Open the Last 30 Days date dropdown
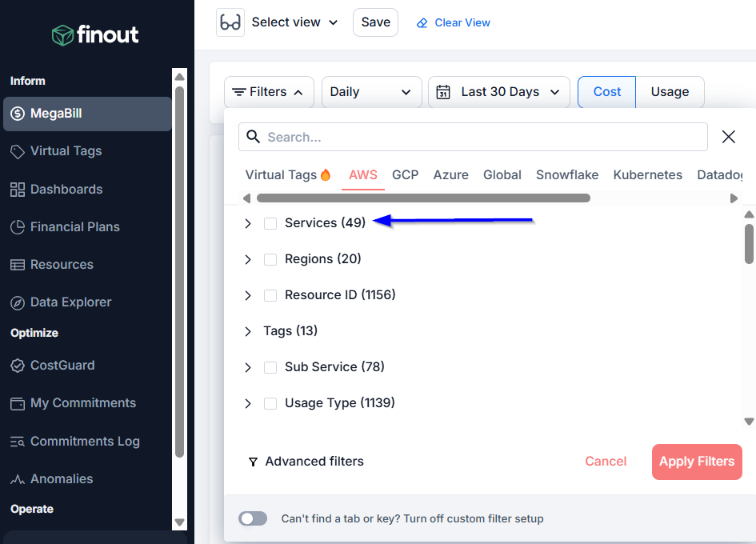 (x=499, y=92)
